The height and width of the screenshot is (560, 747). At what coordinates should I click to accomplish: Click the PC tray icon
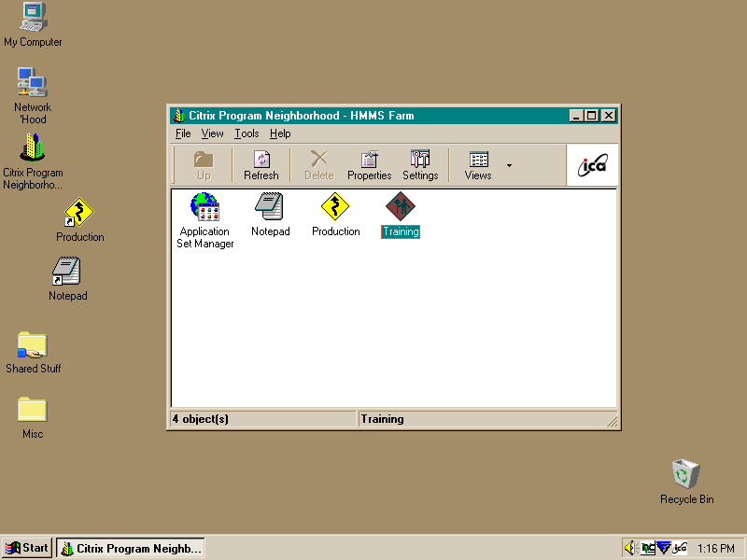pos(648,548)
